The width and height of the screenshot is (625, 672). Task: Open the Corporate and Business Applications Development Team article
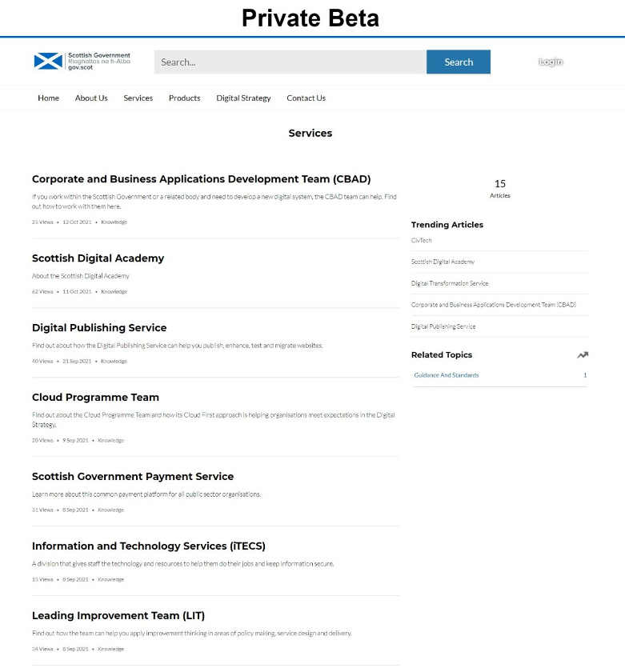[202, 179]
